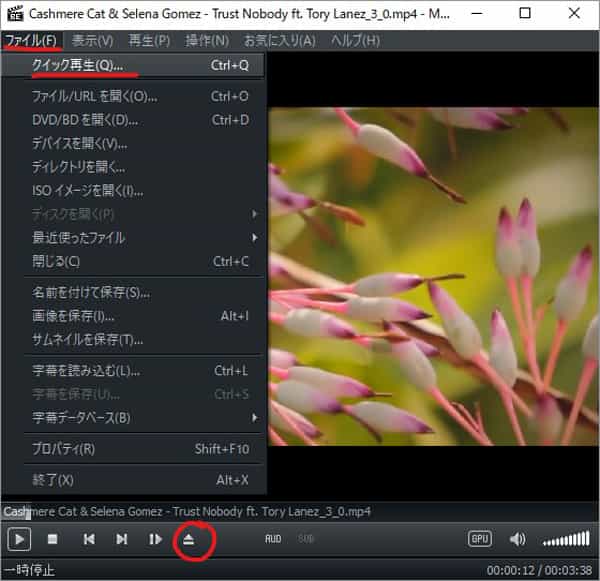Close the player window
Screen dimensions: 600x581
click(574, 13)
